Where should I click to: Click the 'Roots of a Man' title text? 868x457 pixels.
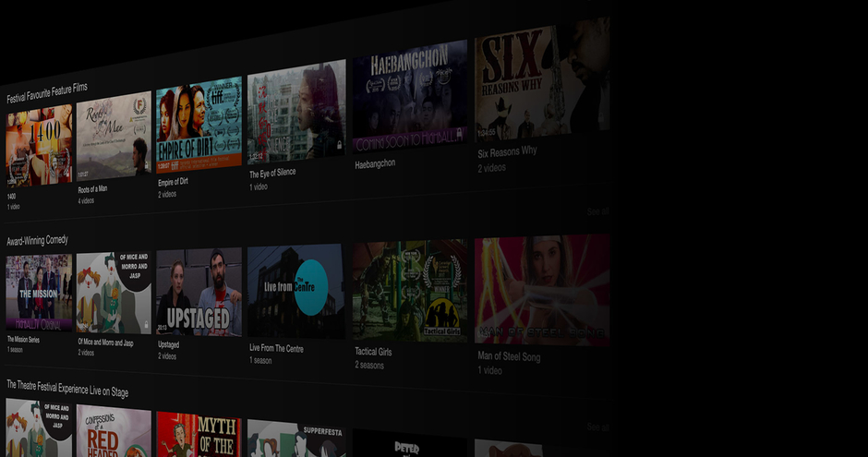[92, 189]
